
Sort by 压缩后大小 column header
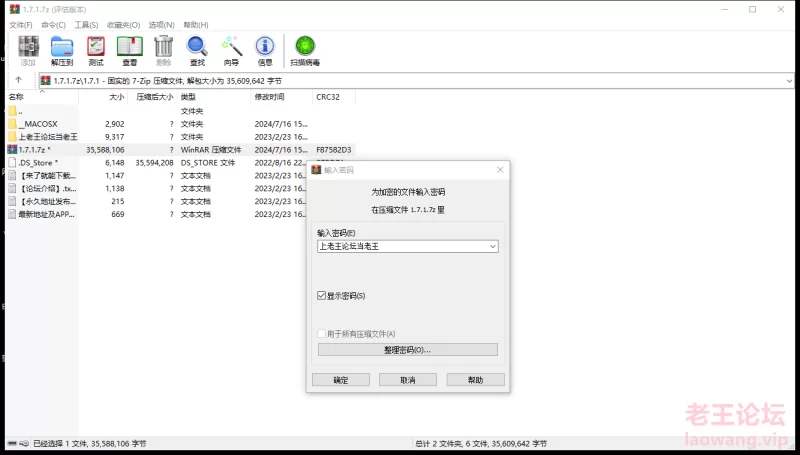152,97
